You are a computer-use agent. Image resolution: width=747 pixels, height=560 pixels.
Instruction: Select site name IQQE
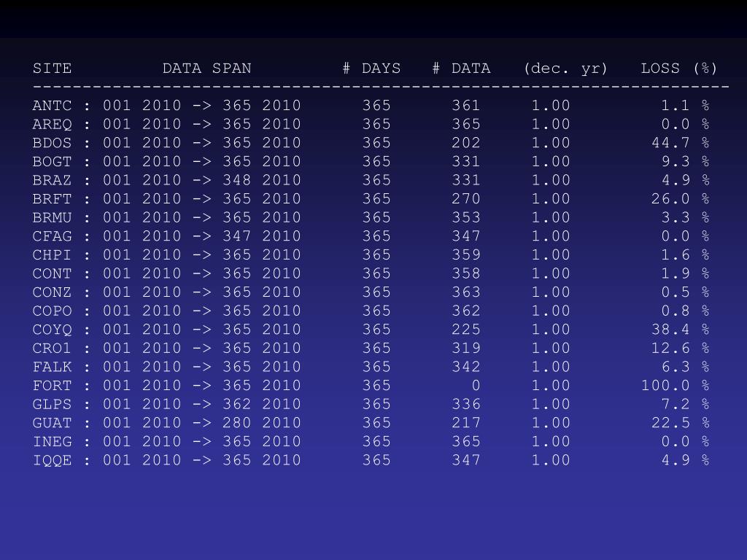pyautogui.click(x=52, y=460)
